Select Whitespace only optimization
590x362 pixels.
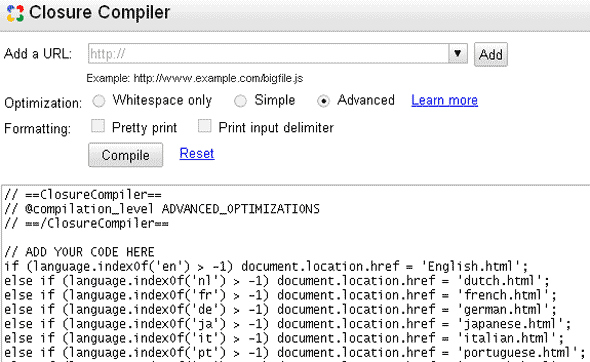[99, 101]
